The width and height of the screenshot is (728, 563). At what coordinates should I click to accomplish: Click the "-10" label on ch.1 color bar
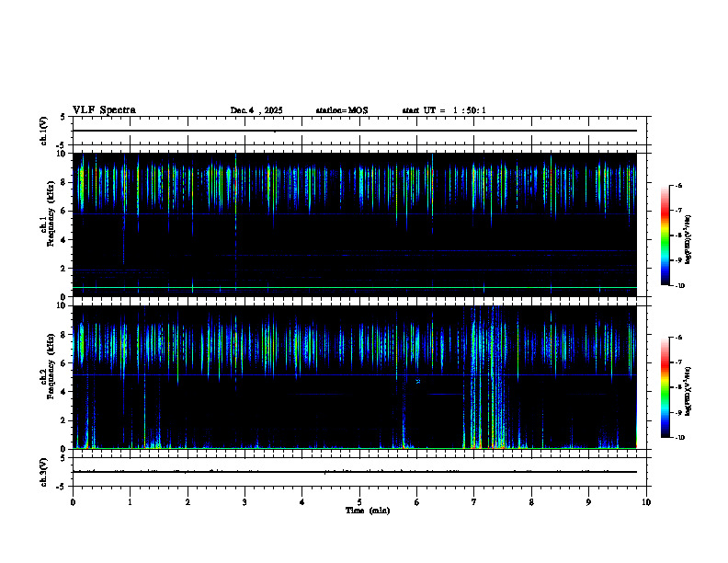coord(679,286)
